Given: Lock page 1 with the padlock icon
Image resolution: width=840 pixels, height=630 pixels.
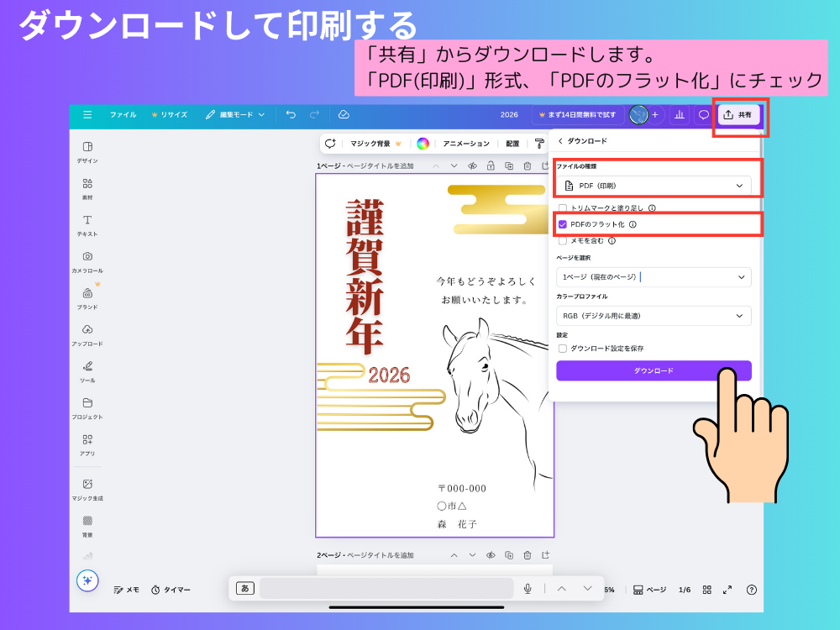Looking at the screenshot, I should 491,166.
